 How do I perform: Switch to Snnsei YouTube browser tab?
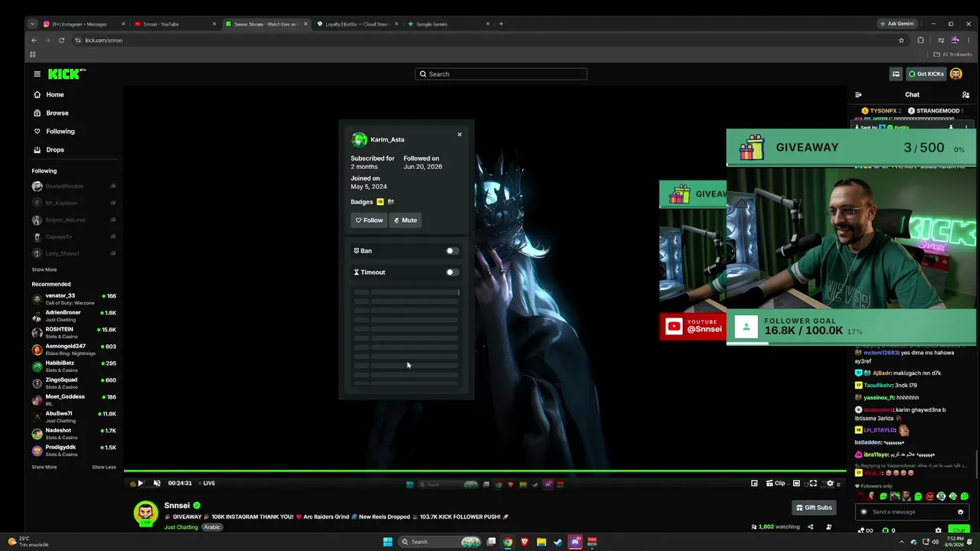point(175,24)
